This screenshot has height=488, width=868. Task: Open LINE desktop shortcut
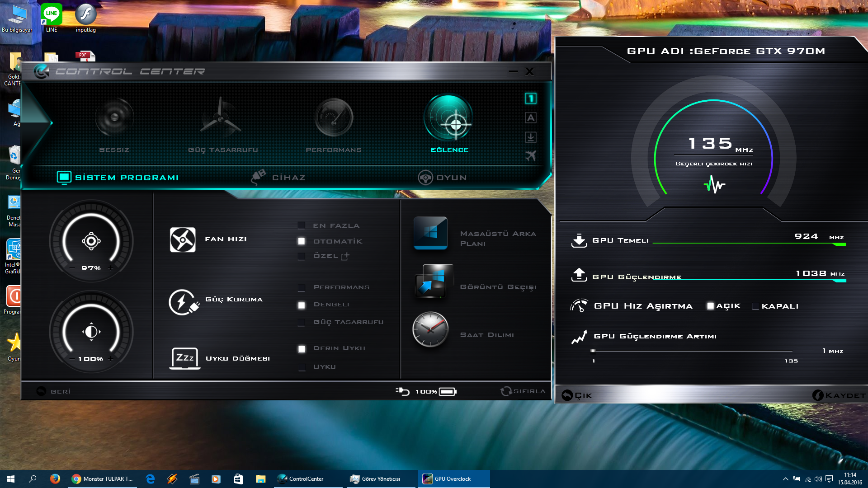pos(52,18)
